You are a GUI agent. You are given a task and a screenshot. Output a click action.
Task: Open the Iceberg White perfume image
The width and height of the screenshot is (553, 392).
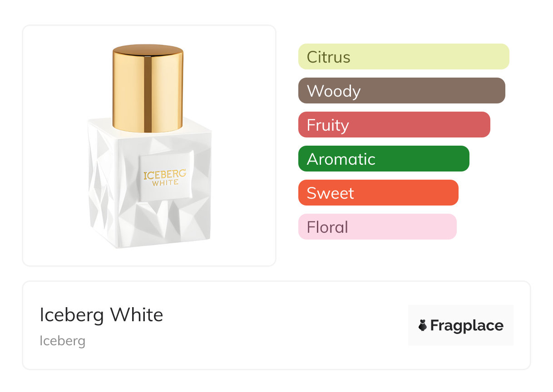coord(149,145)
